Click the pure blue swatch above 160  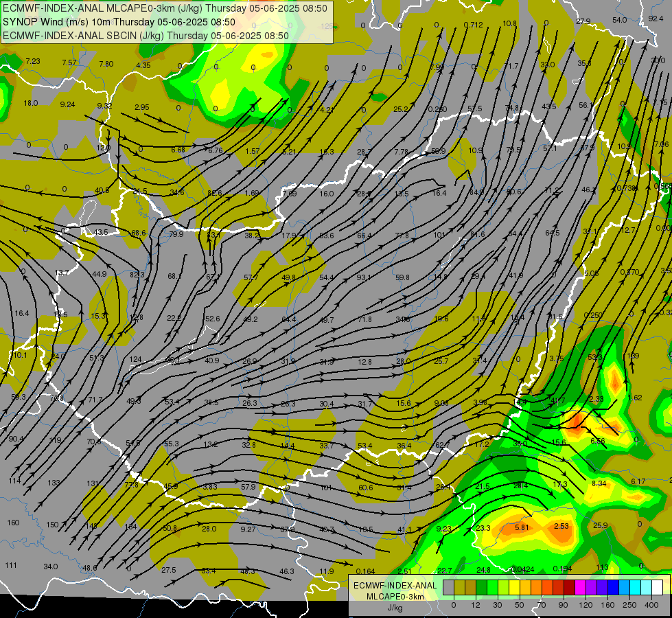[x=613, y=587]
